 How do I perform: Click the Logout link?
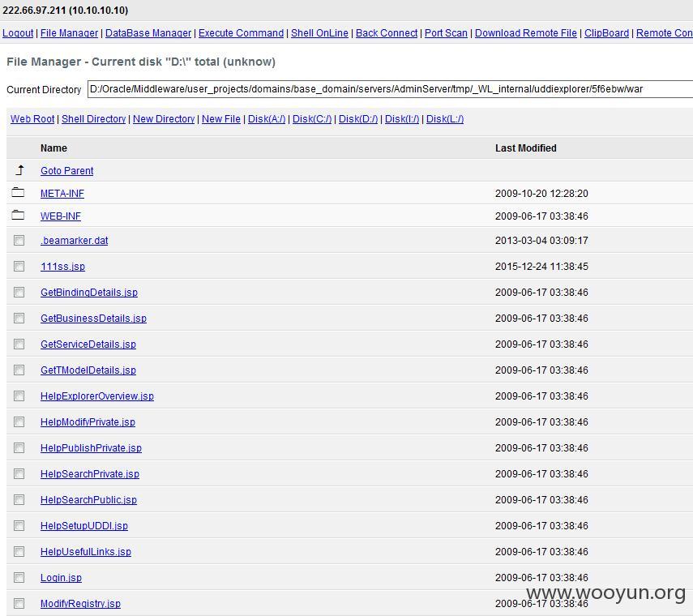click(18, 33)
